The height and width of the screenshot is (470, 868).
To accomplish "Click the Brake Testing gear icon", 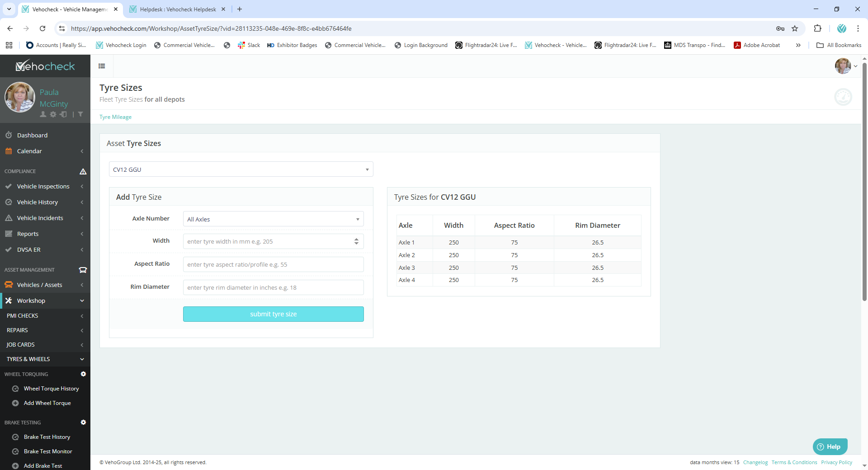I will [83, 423].
